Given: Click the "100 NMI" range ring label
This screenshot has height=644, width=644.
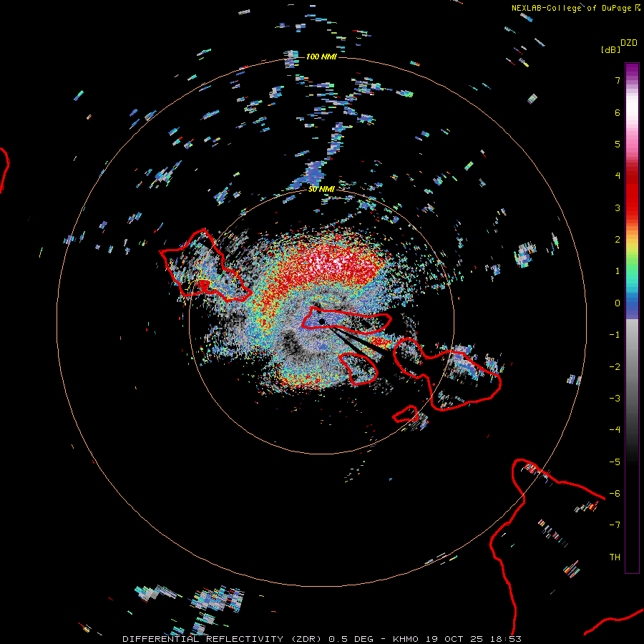Looking at the screenshot, I should click(x=321, y=57).
